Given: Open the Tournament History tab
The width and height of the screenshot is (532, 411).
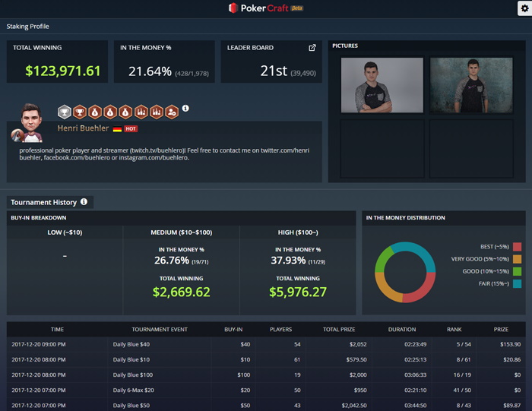Looking at the screenshot, I should coord(50,202).
